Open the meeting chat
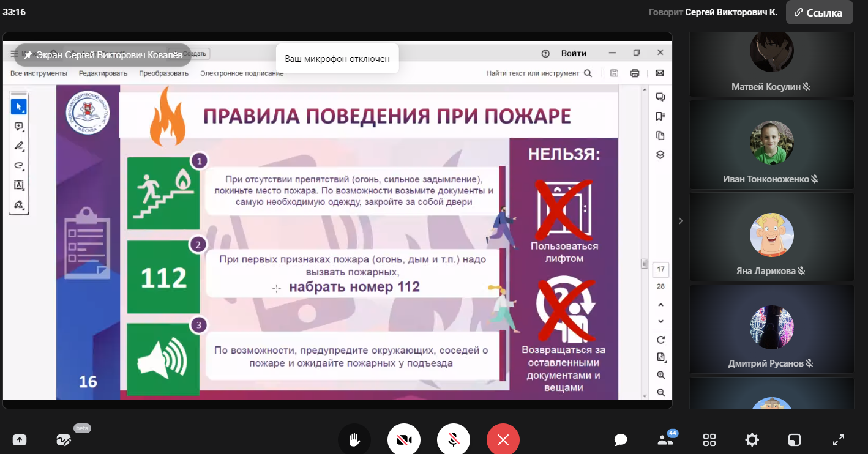868x454 pixels. tap(621, 440)
